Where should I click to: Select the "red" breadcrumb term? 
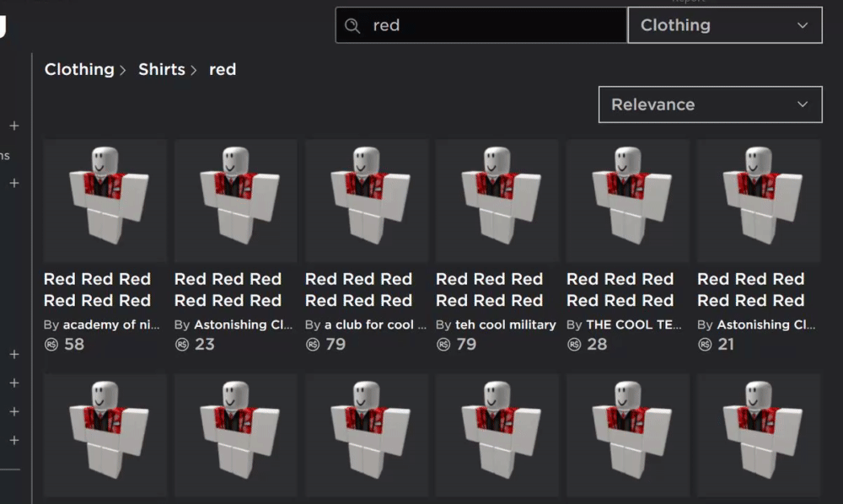pos(223,69)
